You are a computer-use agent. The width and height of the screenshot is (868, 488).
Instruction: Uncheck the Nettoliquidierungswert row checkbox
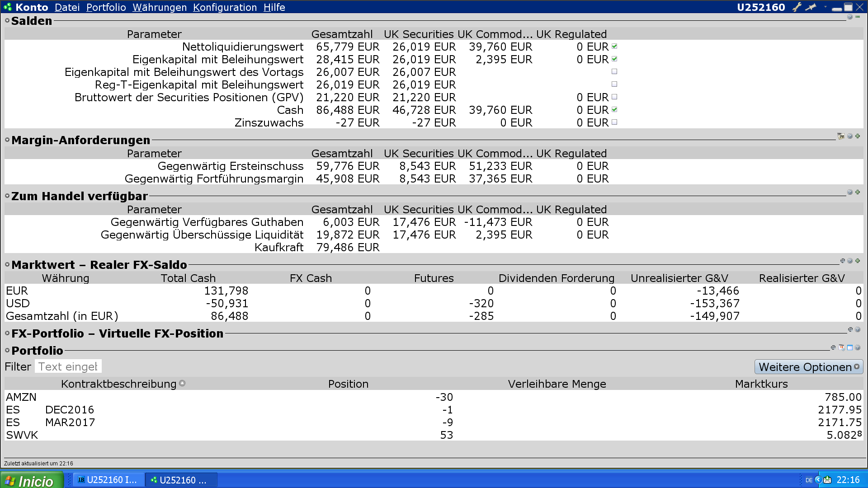614,47
